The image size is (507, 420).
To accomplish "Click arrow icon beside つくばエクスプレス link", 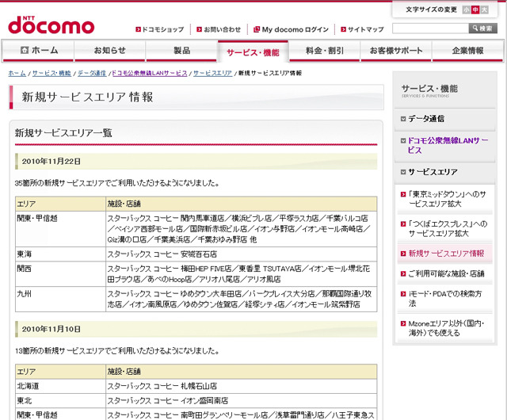I will 403,224.
